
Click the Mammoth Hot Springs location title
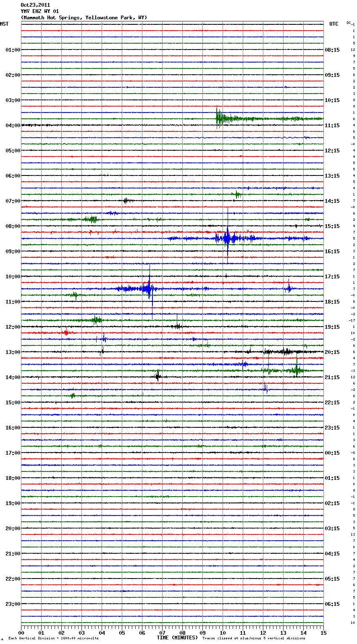point(84,18)
